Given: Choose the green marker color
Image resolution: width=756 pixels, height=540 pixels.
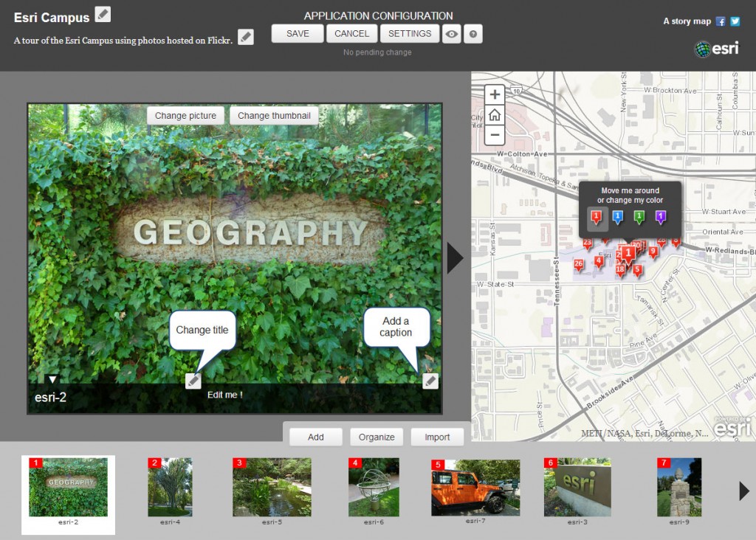Looking at the screenshot, I should click(639, 218).
